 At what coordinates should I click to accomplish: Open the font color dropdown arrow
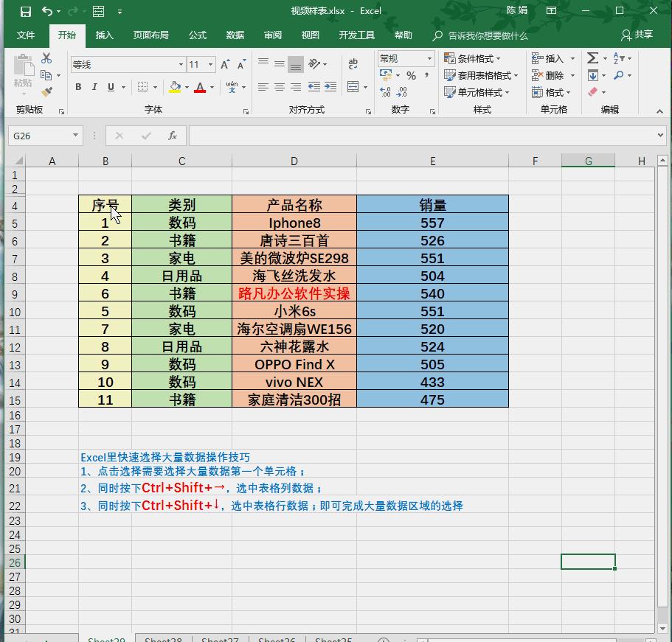point(210,88)
